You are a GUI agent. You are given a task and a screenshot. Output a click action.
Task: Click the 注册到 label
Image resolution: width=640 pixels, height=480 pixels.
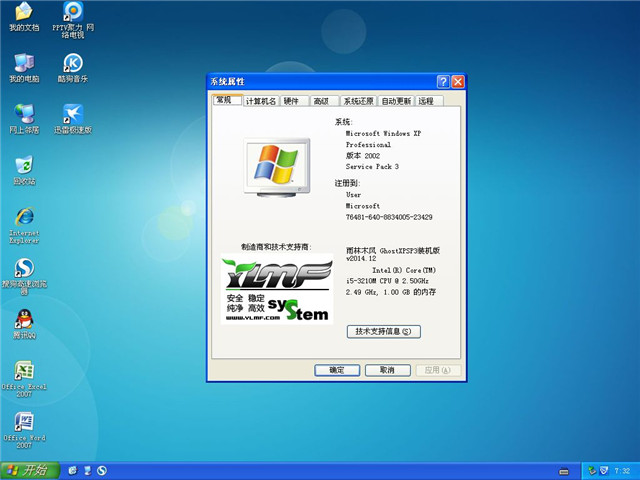(x=347, y=183)
